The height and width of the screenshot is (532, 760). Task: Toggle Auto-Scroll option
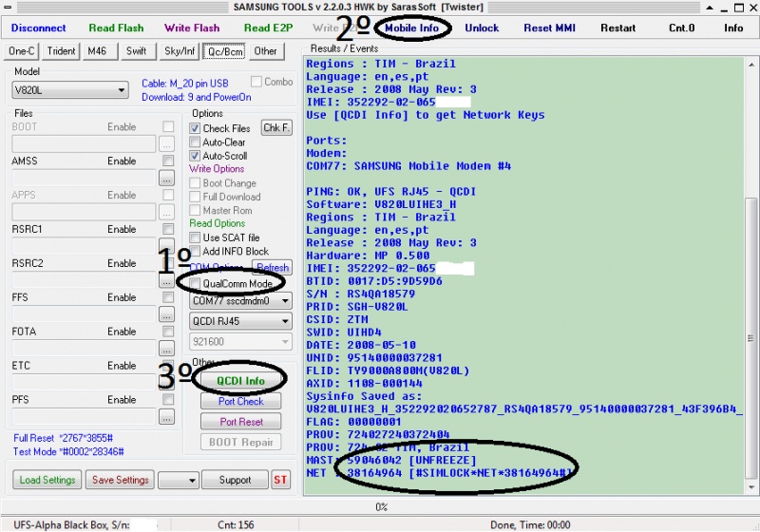click(195, 156)
